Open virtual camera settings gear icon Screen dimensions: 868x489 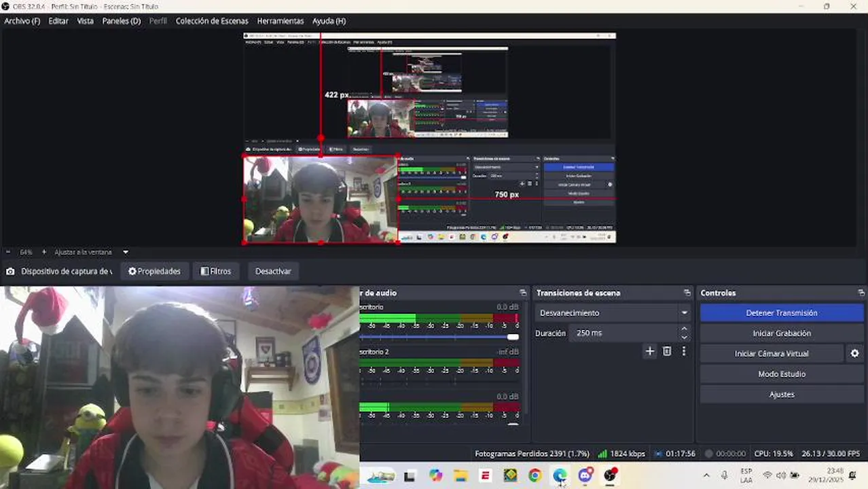pos(854,353)
